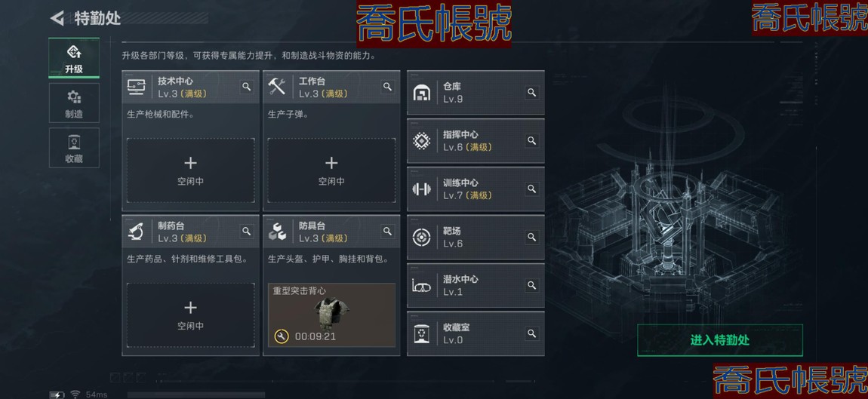Click the 靶场 target icon
868x399 pixels.
(x=422, y=238)
